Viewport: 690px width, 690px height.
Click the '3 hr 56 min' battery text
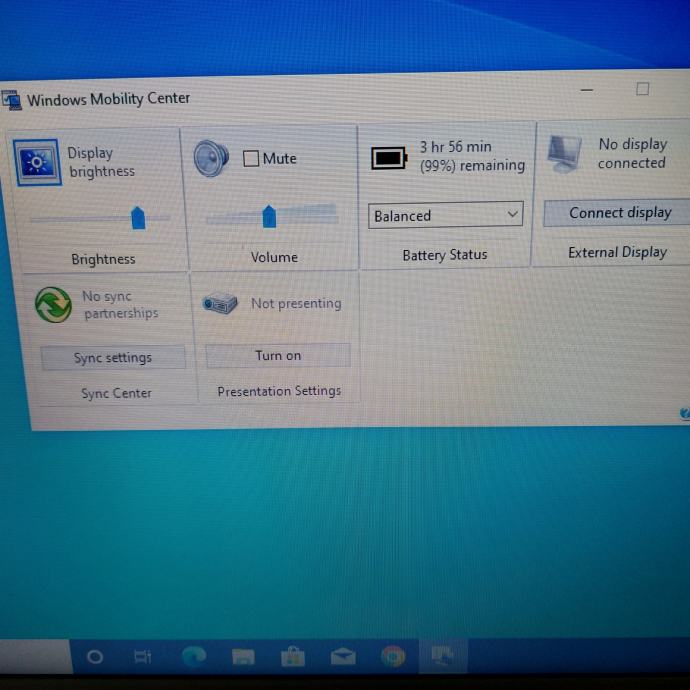[455, 147]
